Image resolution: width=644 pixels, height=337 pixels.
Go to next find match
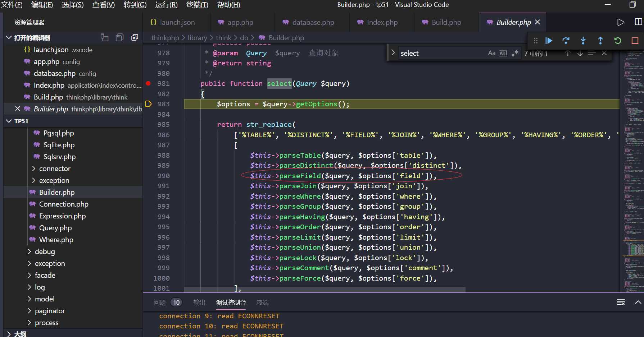(580, 53)
